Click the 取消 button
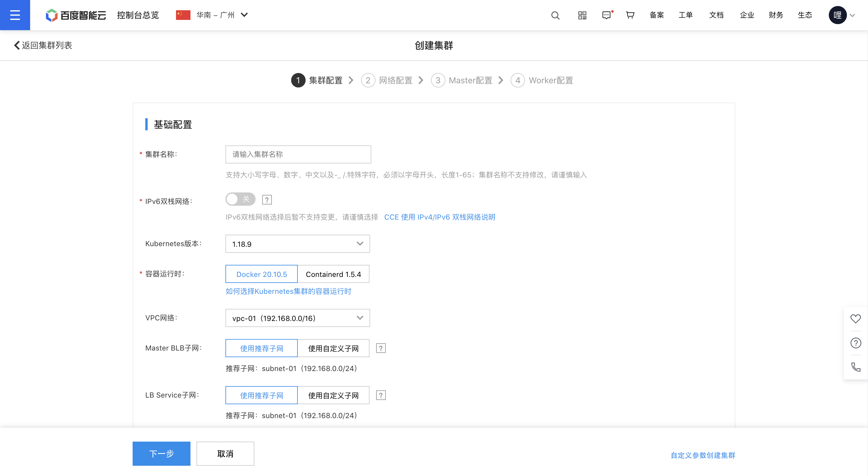The height and width of the screenshot is (476, 868). (225, 453)
